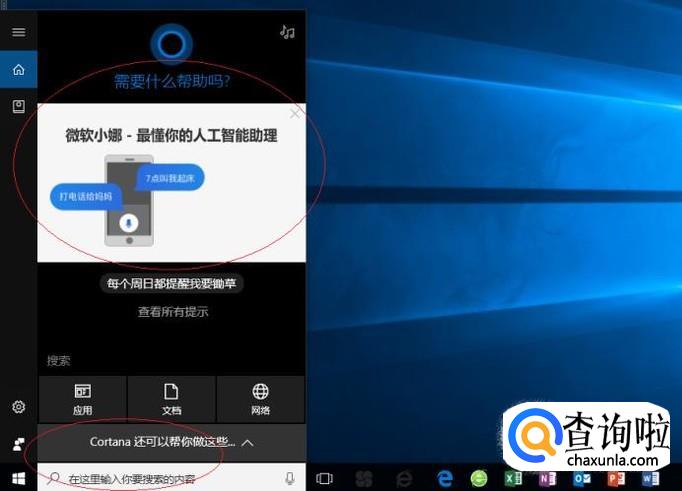Open the Windows Start button
This screenshot has width=682, height=491.
[18, 478]
